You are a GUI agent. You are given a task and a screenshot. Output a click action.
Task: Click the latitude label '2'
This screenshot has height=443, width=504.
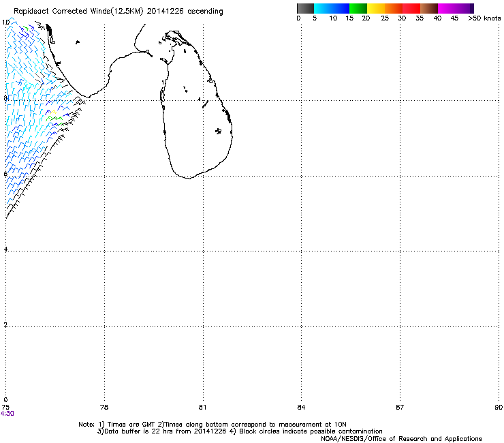[x=5, y=324]
